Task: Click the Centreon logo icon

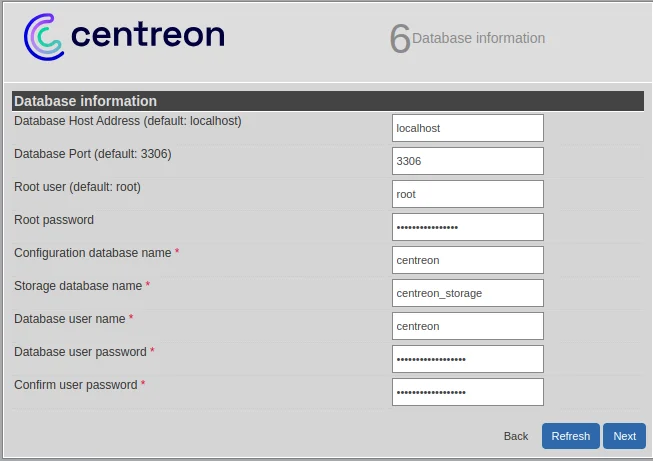Action: pos(44,37)
